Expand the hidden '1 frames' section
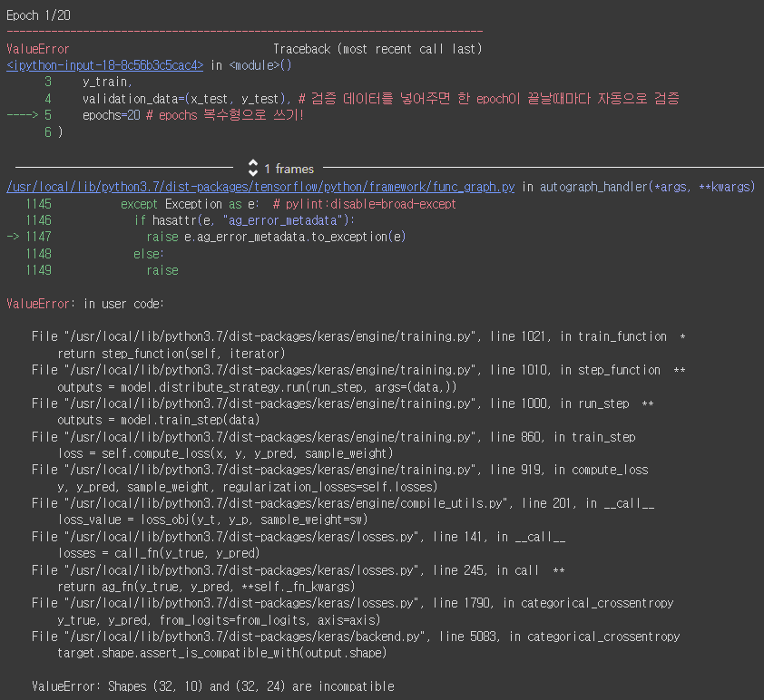 [x=253, y=168]
